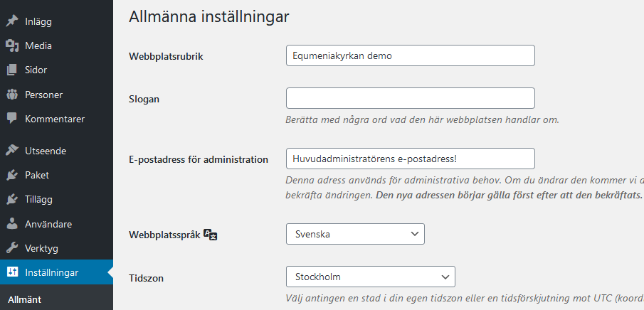The image size is (644, 310).
Task: Click the Slogan field label
Action: 144,99
